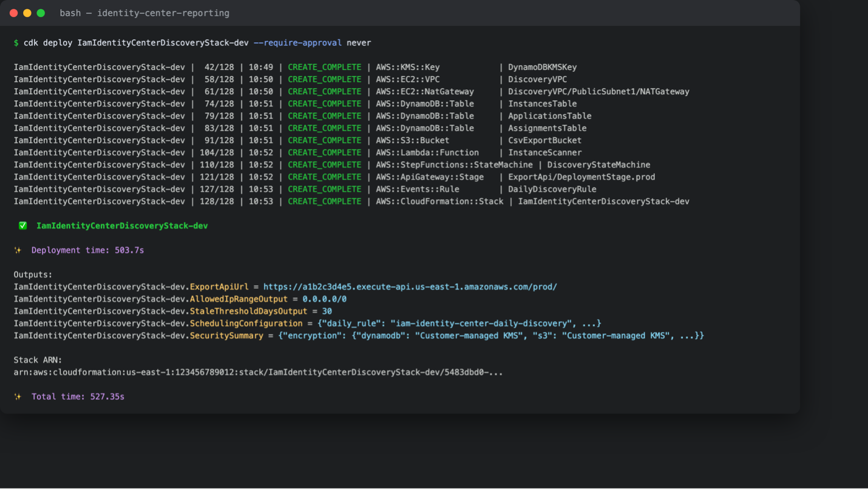Click the yellow minimize window button
The image size is (868, 491).
27,13
